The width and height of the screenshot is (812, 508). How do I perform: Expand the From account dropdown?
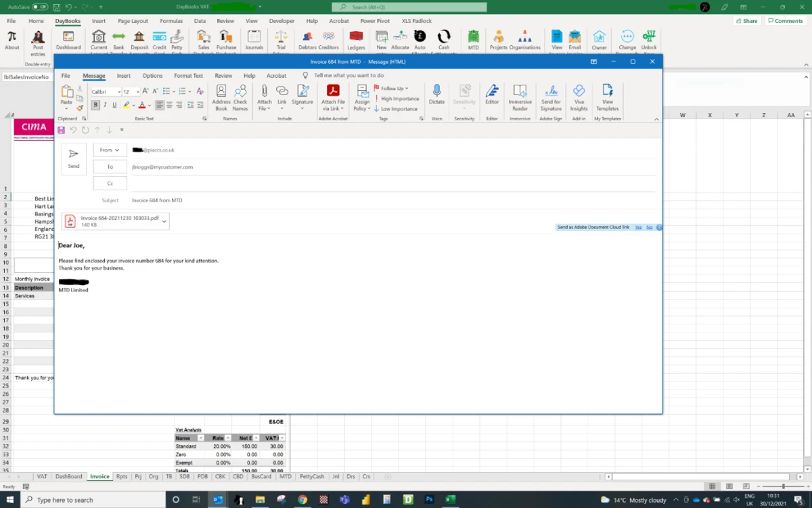coord(110,150)
